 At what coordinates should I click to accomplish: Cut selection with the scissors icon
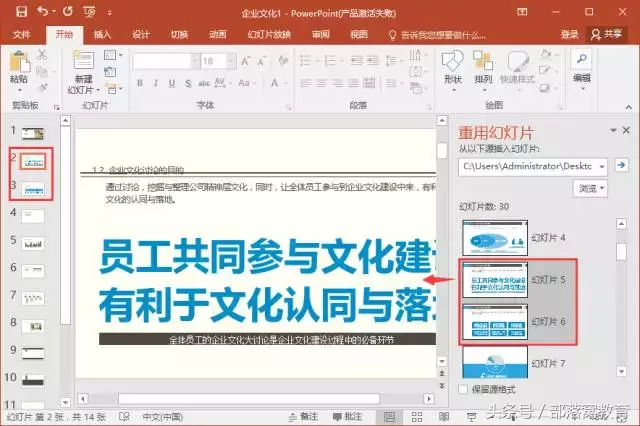tap(42, 54)
